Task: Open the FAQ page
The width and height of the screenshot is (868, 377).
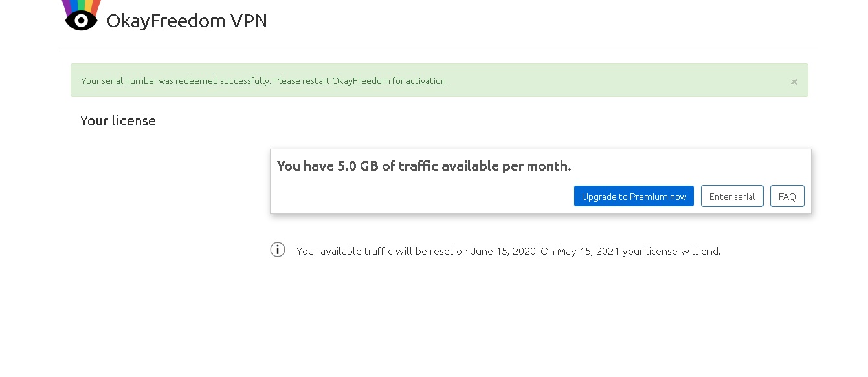Action: (x=787, y=197)
